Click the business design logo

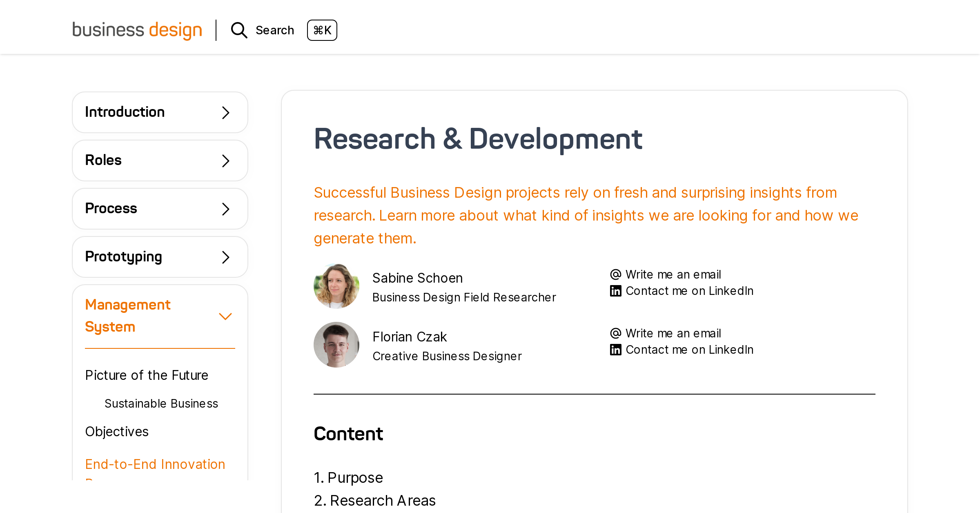137,30
